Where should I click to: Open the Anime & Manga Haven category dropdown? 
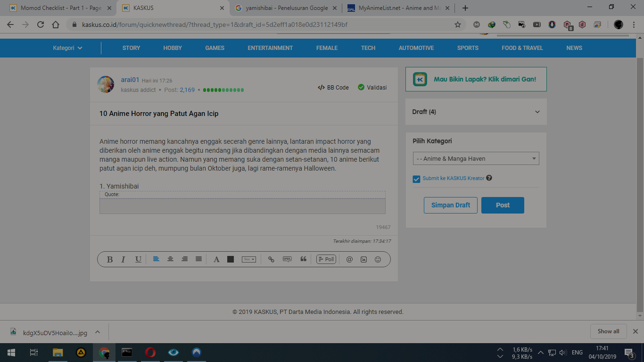pos(475,159)
